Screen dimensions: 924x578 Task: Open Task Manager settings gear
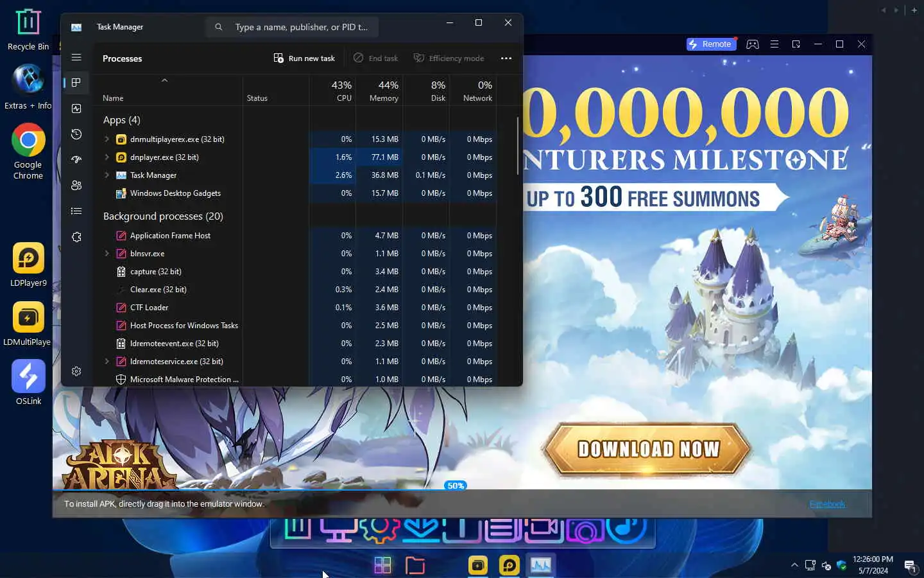point(76,371)
